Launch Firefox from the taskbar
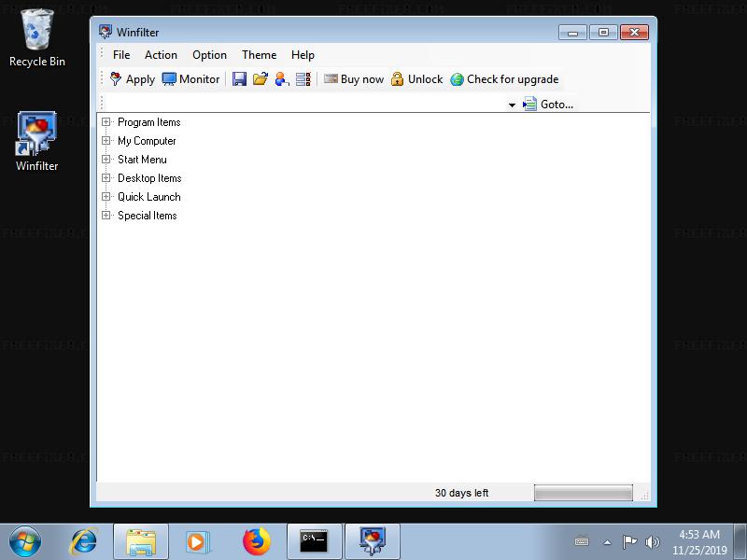Image resolution: width=747 pixels, height=560 pixels. pos(256,541)
